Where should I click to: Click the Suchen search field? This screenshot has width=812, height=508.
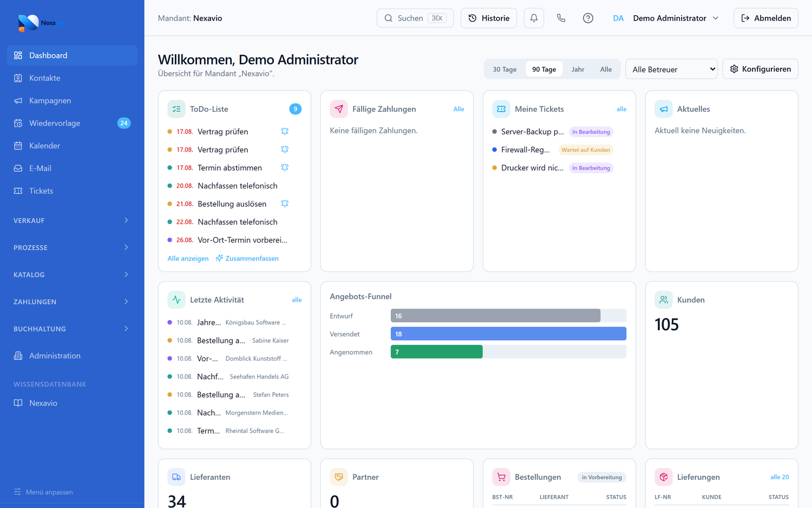[415, 18]
